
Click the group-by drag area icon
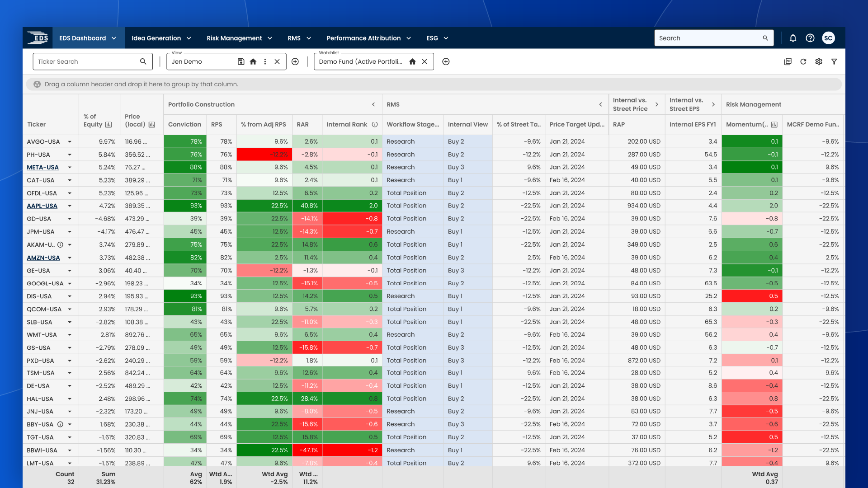[x=37, y=84]
